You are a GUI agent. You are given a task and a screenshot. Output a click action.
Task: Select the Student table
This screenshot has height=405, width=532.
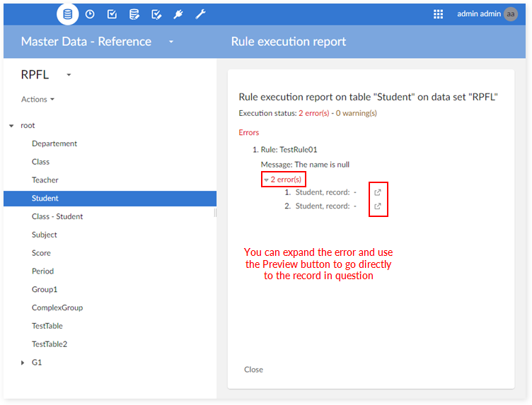coord(110,199)
